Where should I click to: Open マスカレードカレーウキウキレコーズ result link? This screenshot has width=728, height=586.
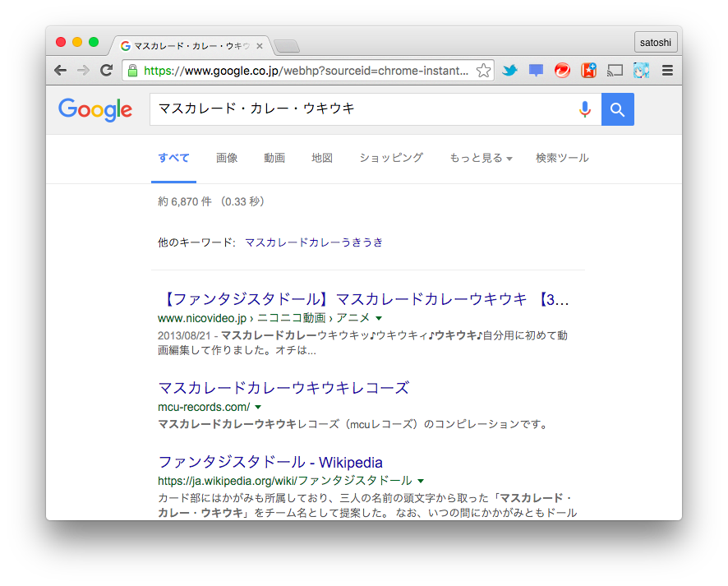283,388
